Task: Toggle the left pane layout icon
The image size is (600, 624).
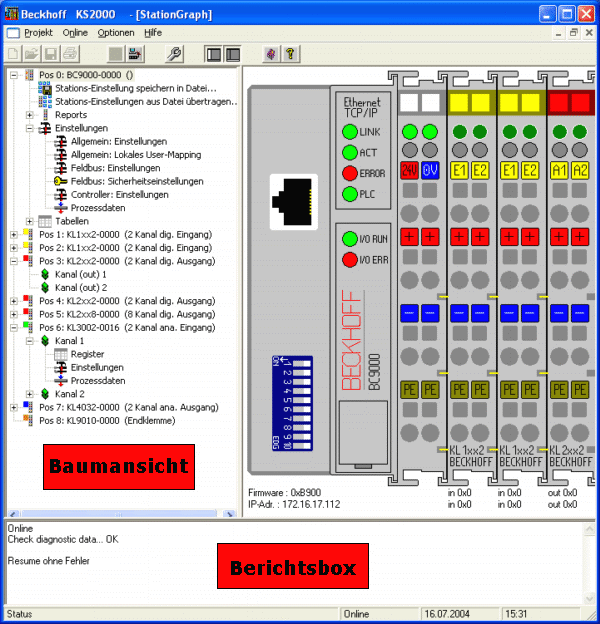Action: (x=214, y=54)
